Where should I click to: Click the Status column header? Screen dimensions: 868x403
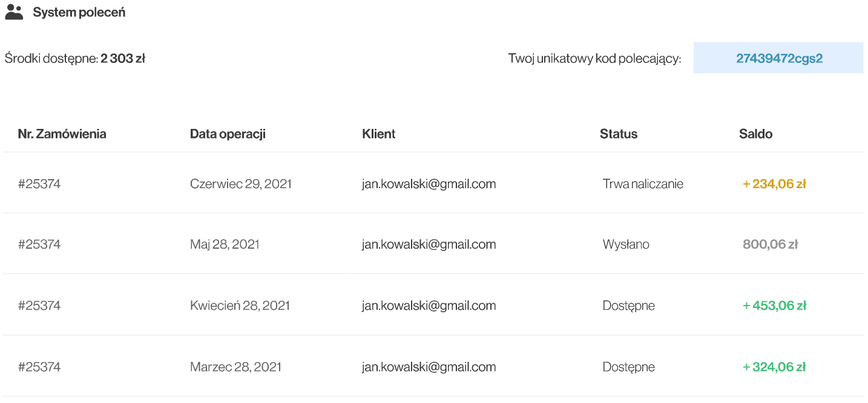click(x=618, y=134)
